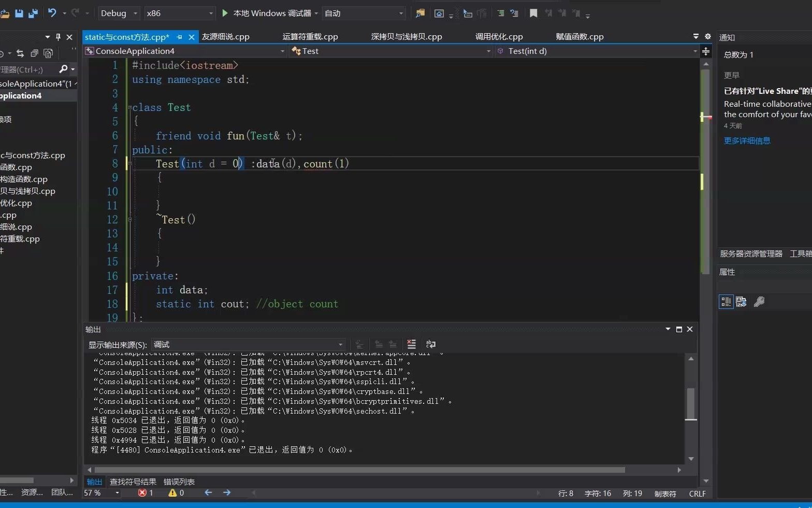Switch to the 查找符号结果 tab
The height and width of the screenshot is (508, 812).
[133, 482]
